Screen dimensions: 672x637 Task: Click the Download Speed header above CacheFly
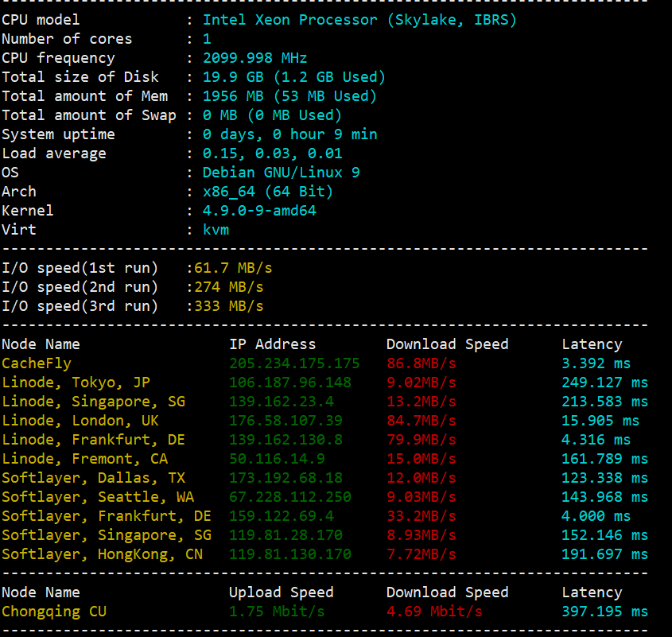coord(447,344)
